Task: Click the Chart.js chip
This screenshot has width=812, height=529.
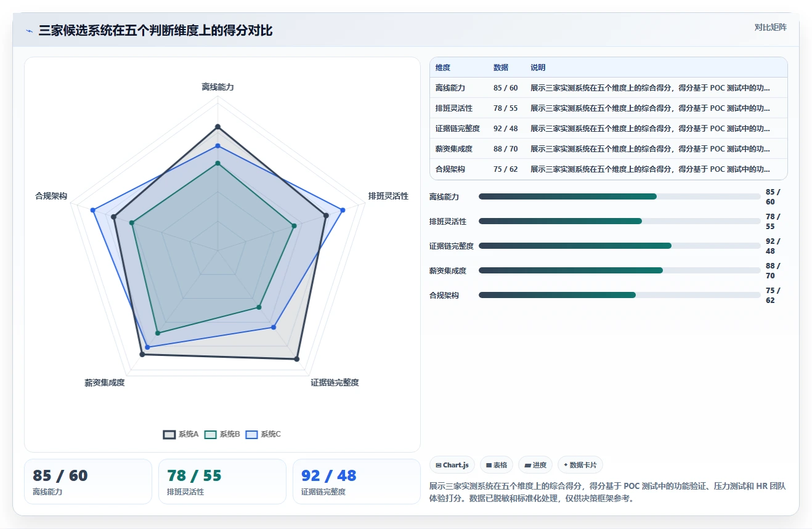Action: (452, 465)
